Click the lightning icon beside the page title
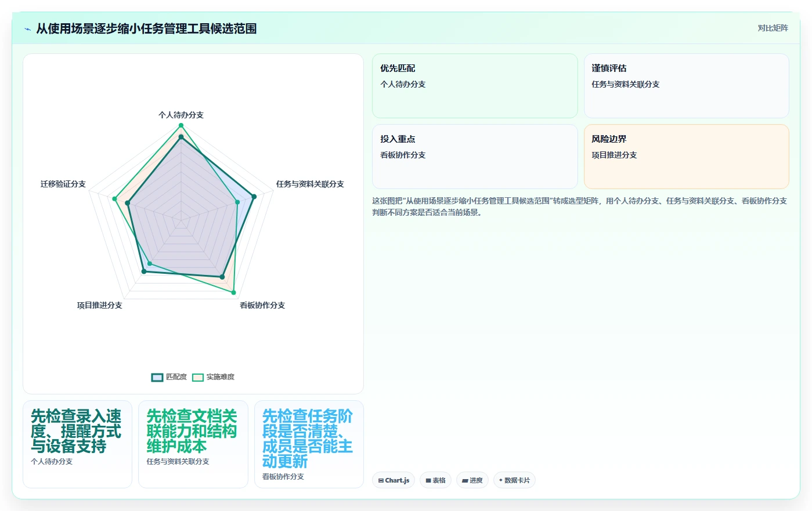The image size is (812, 511). 27,29
